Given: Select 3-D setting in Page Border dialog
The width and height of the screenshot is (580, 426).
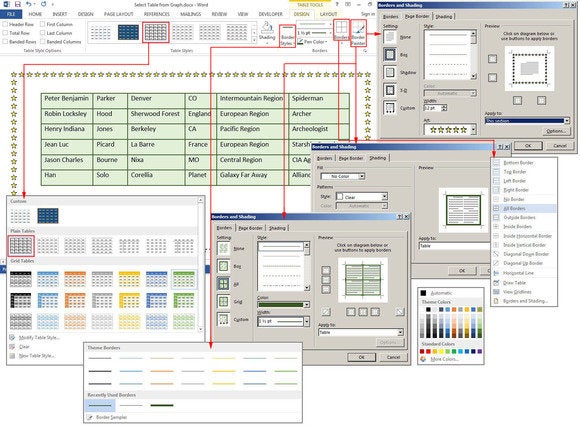Looking at the screenshot, I should 390,90.
